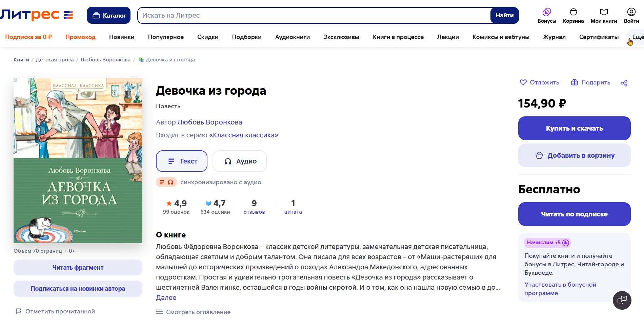Open the Промокод menu item

[80, 37]
